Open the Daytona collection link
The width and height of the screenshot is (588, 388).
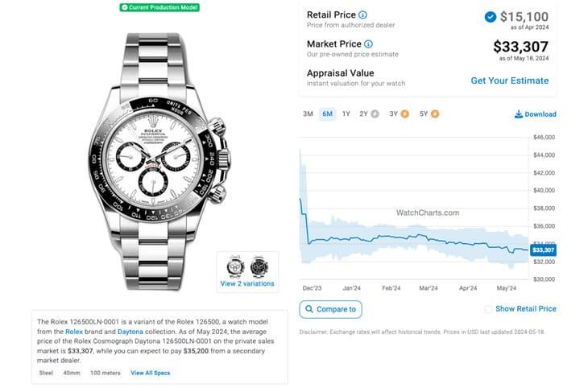(130, 331)
